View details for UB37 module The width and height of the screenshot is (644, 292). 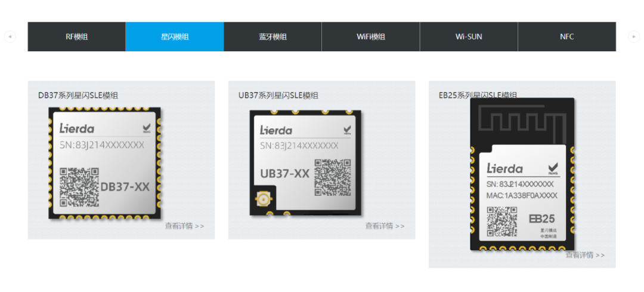[x=385, y=226]
